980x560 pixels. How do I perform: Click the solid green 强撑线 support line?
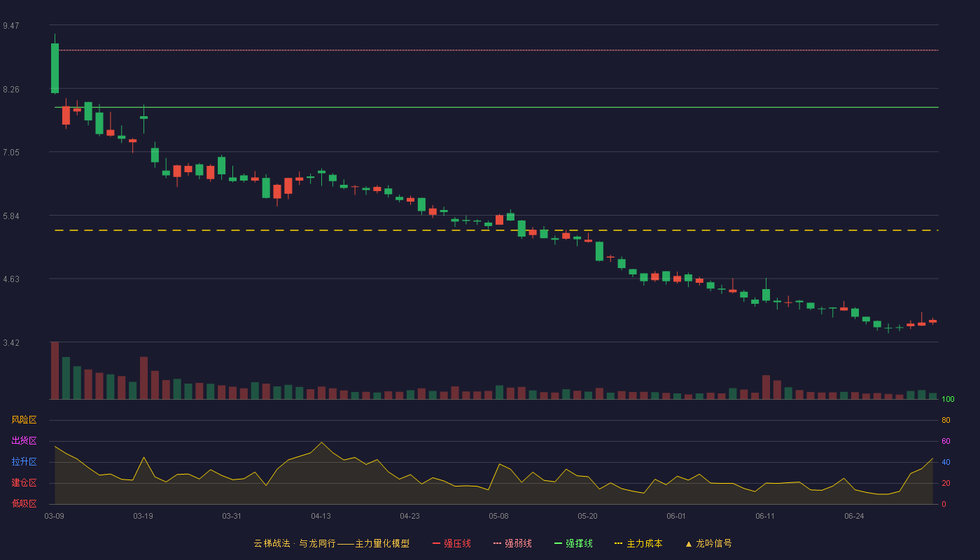pyautogui.click(x=496, y=107)
